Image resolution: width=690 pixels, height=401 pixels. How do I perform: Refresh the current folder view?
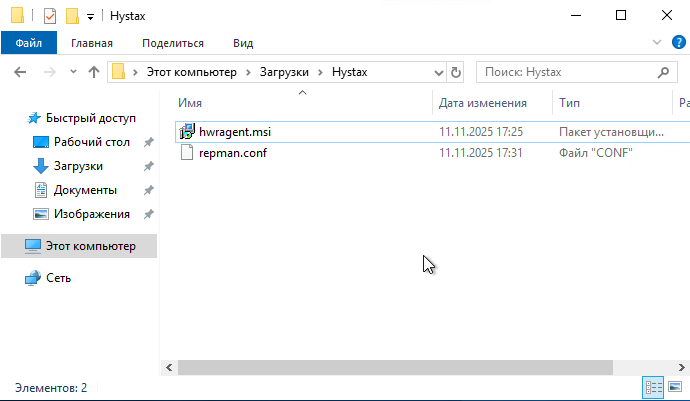click(x=456, y=72)
